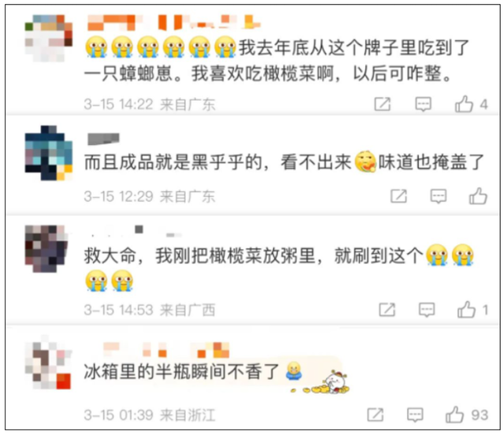Share the 12:29 comment
504x435 pixels.
(398, 196)
